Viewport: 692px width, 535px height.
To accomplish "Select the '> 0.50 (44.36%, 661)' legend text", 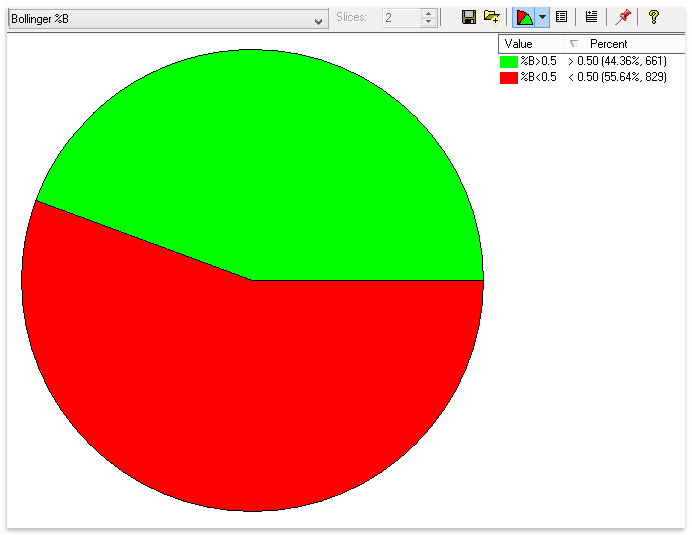I will point(617,61).
